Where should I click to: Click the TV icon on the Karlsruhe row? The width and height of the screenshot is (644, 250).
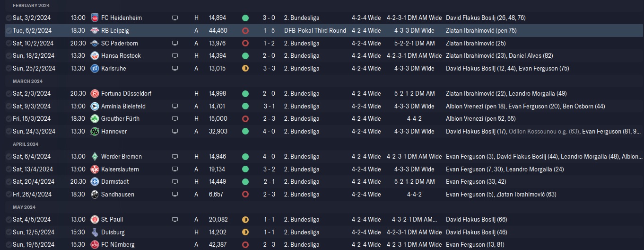pyautogui.click(x=175, y=69)
